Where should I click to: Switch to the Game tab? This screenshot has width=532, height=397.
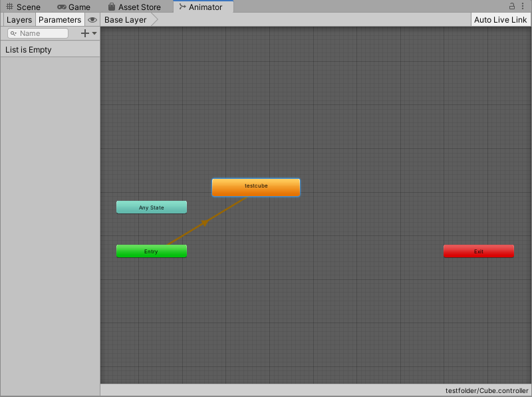tap(74, 7)
